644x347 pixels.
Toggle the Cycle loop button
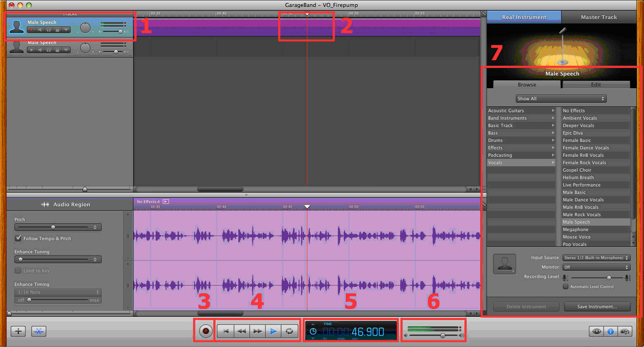coord(289,331)
